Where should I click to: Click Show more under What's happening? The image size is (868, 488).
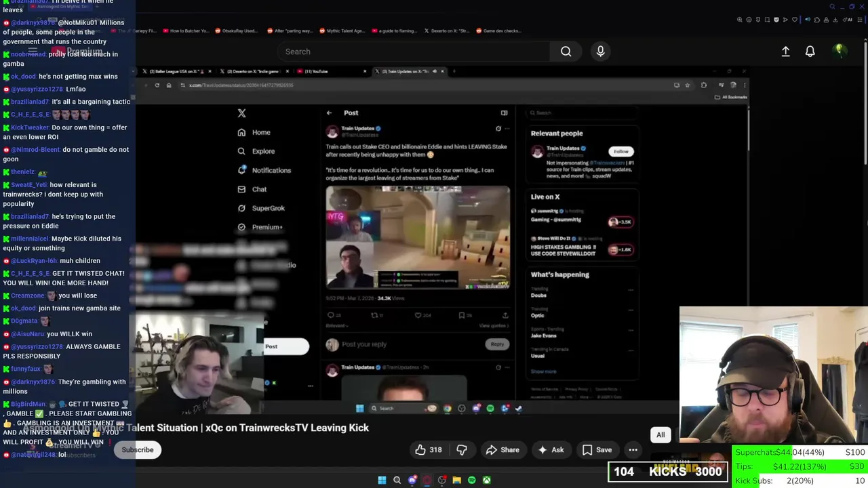tap(543, 372)
